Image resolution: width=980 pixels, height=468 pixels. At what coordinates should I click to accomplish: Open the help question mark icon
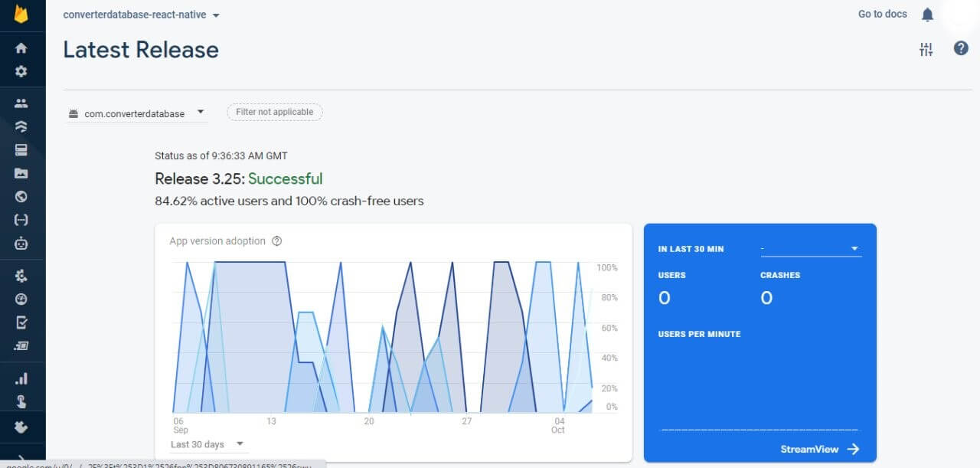pos(961,48)
